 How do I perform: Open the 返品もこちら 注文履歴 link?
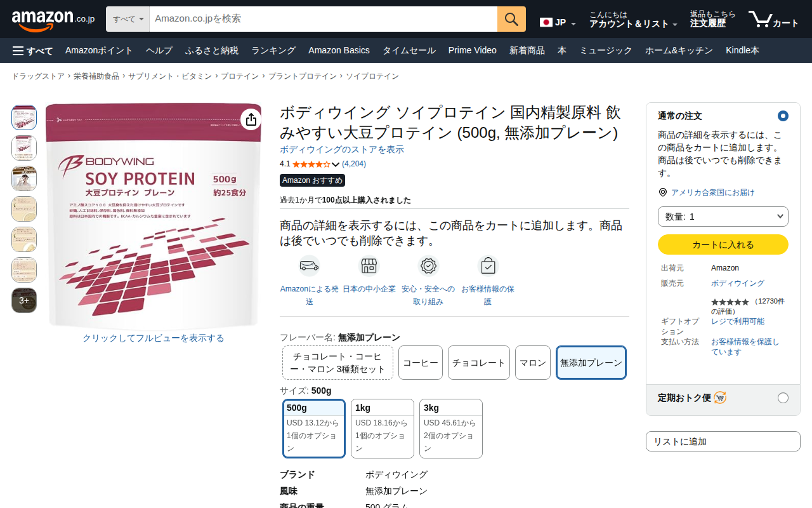tap(713, 20)
